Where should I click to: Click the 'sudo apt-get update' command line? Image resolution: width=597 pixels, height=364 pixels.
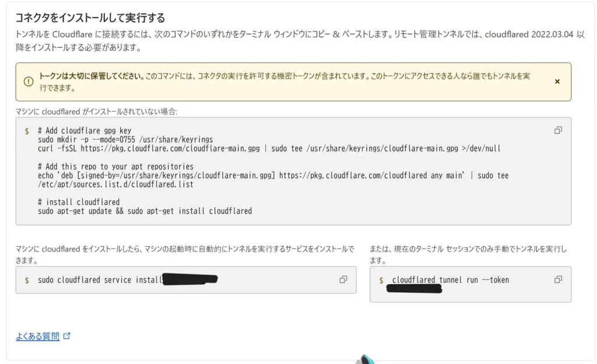[x=145, y=211]
